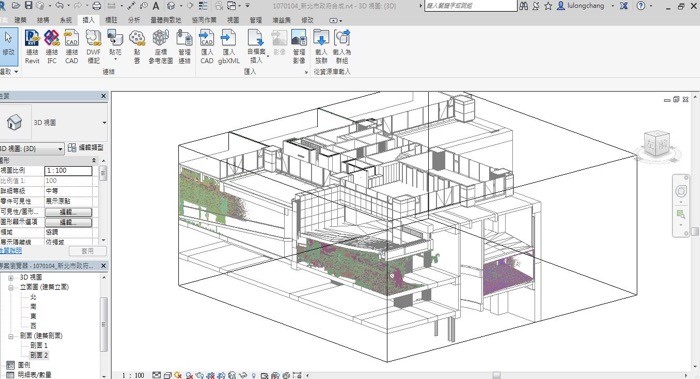This screenshot has height=379, width=700.
Task: Open the 管理 ribbon tab
Action: [256, 20]
